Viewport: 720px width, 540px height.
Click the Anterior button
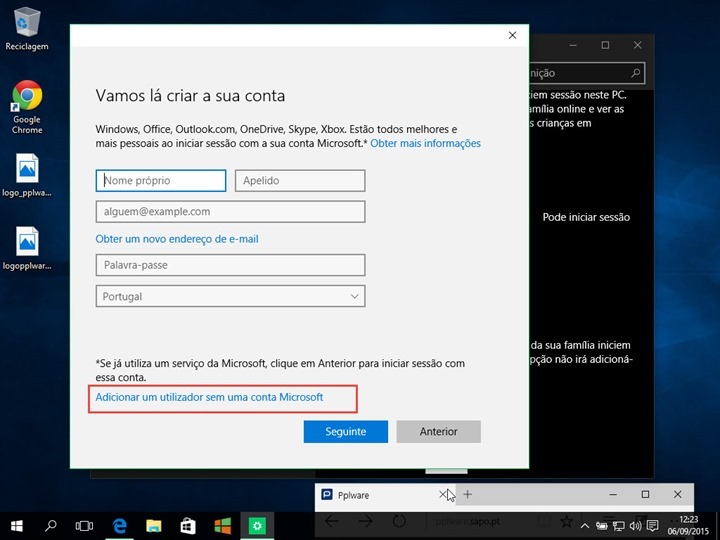coord(439,432)
